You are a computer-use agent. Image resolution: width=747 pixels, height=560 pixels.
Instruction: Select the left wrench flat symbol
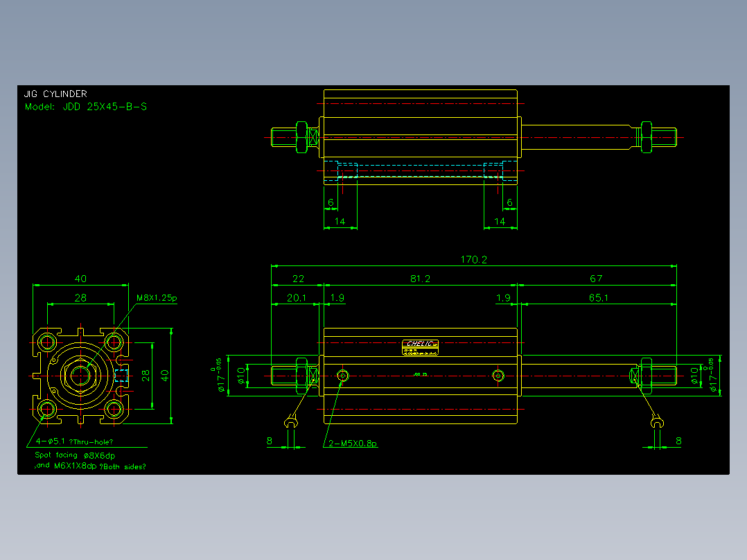[x=290, y=422]
